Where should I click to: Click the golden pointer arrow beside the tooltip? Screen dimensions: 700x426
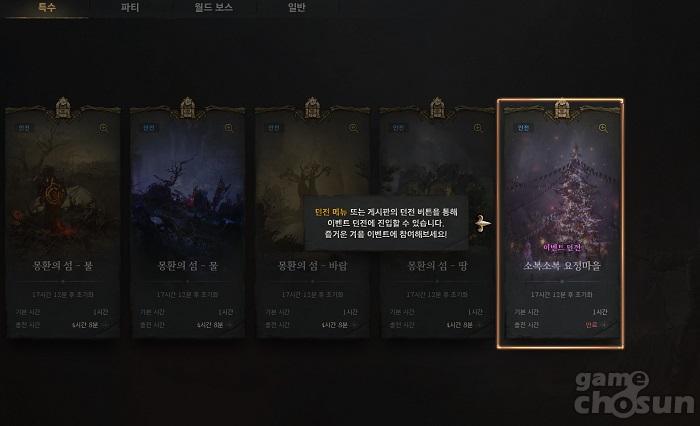482,223
